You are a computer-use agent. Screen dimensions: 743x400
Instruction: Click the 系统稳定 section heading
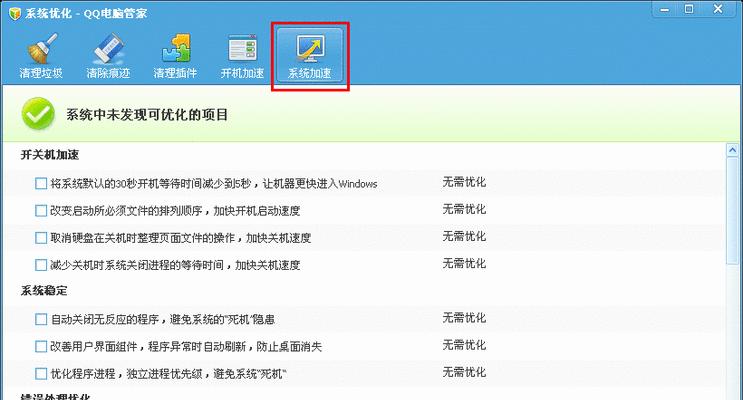44,291
